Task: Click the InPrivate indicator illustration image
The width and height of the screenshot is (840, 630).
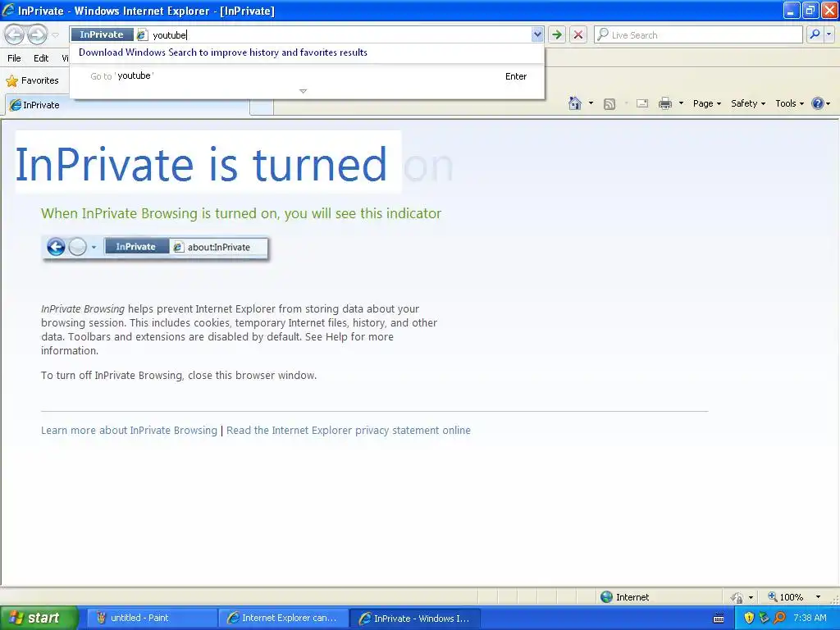Action: [155, 248]
